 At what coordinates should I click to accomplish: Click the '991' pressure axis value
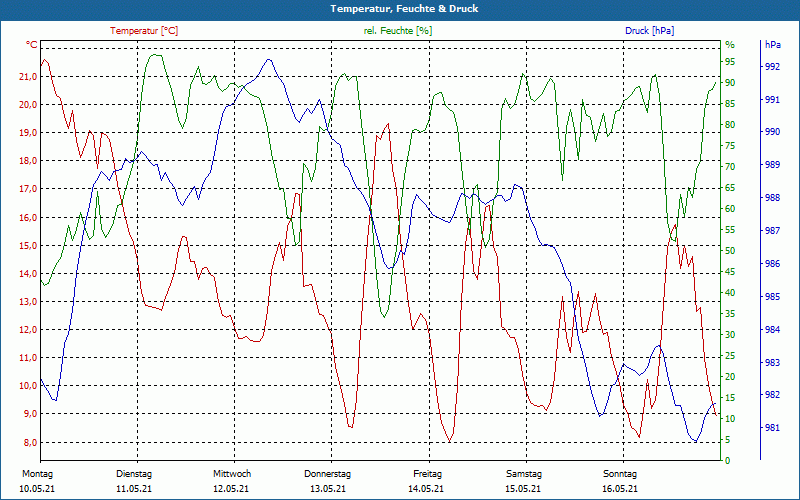tap(773, 99)
